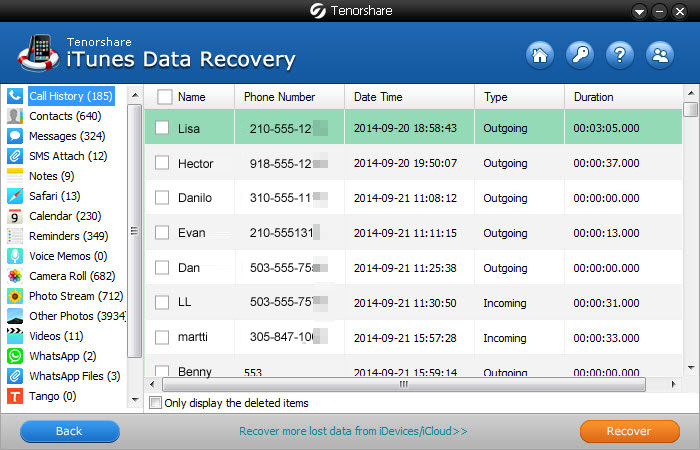Click the Voice Memos microphone icon

15,256
